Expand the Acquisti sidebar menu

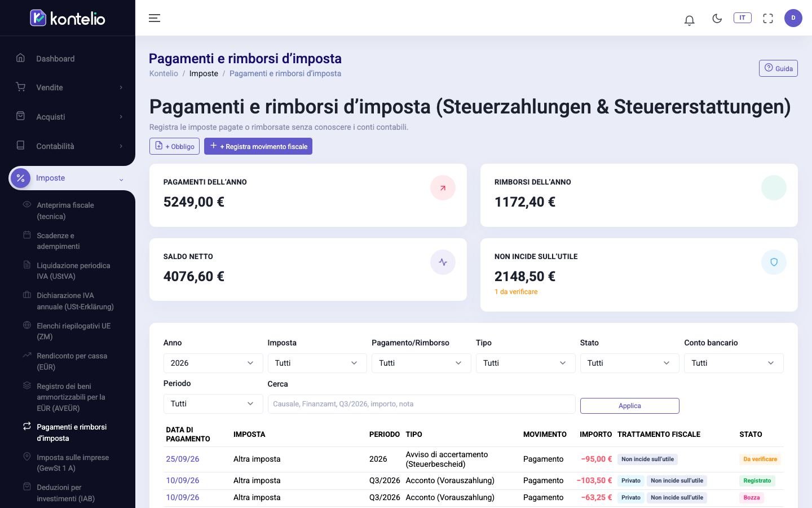coord(68,117)
